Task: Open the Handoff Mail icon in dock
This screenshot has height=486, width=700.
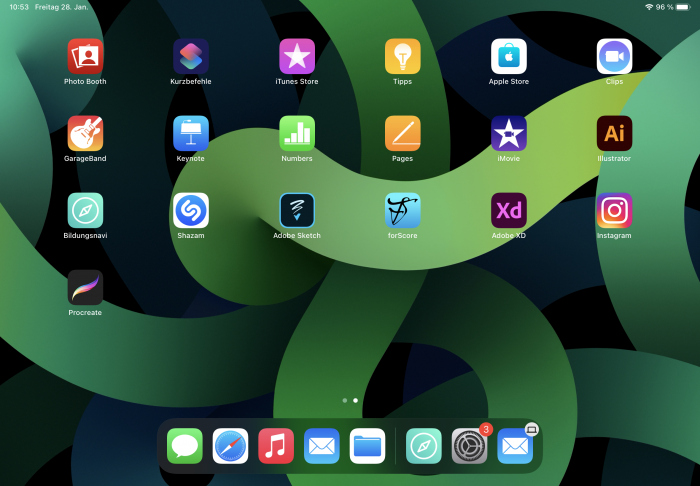Action: (x=515, y=446)
